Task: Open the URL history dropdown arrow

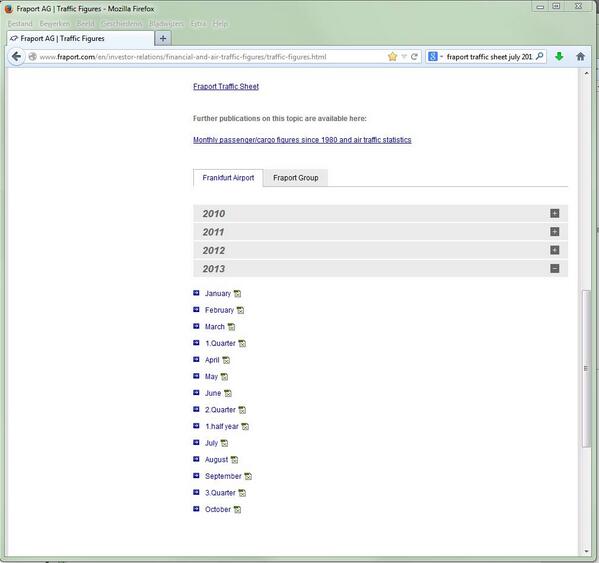Action: 403,57
